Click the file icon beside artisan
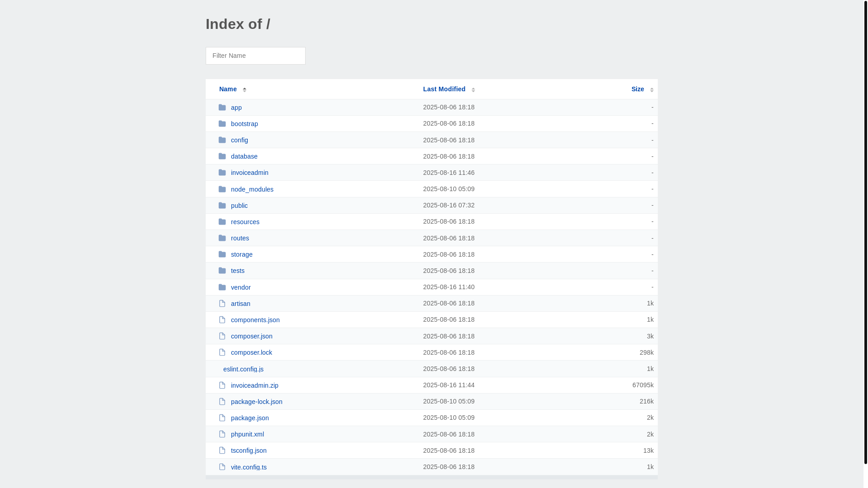The width and height of the screenshot is (868, 488). pyautogui.click(x=222, y=304)
